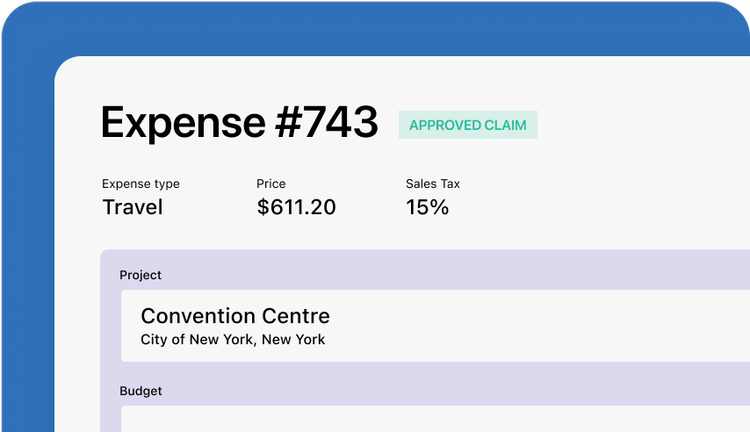Click the Expense type label

coord(141,184)
